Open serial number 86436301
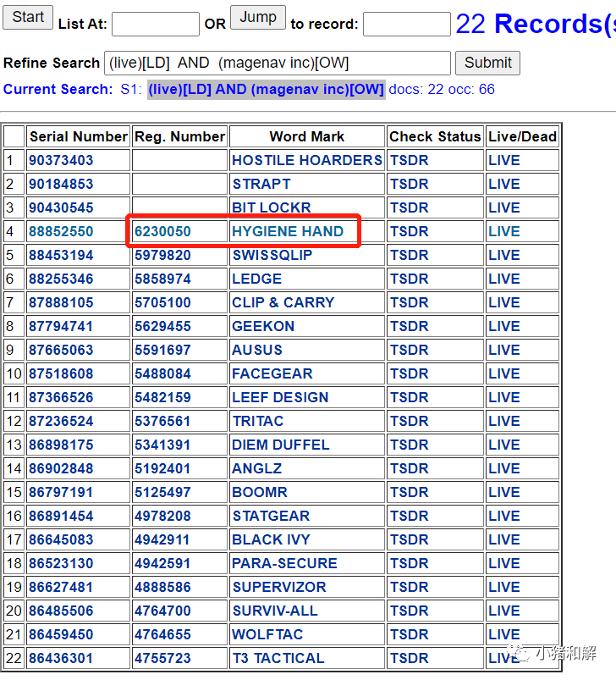 (61, 658)
